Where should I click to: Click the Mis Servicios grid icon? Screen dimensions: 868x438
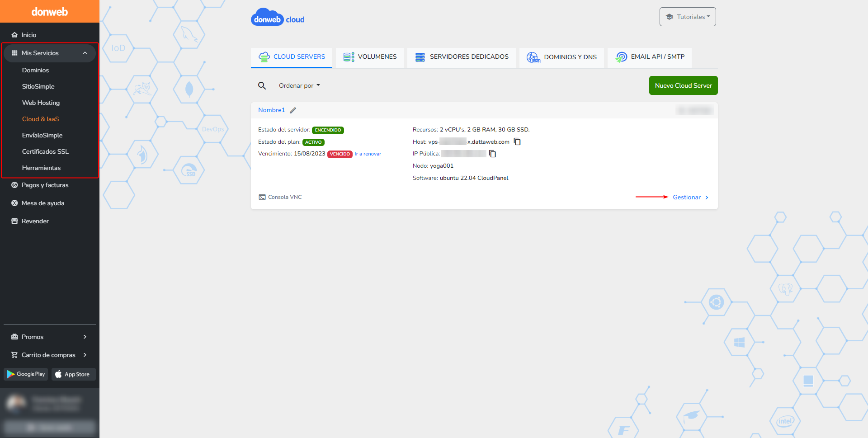pos(14,53)
